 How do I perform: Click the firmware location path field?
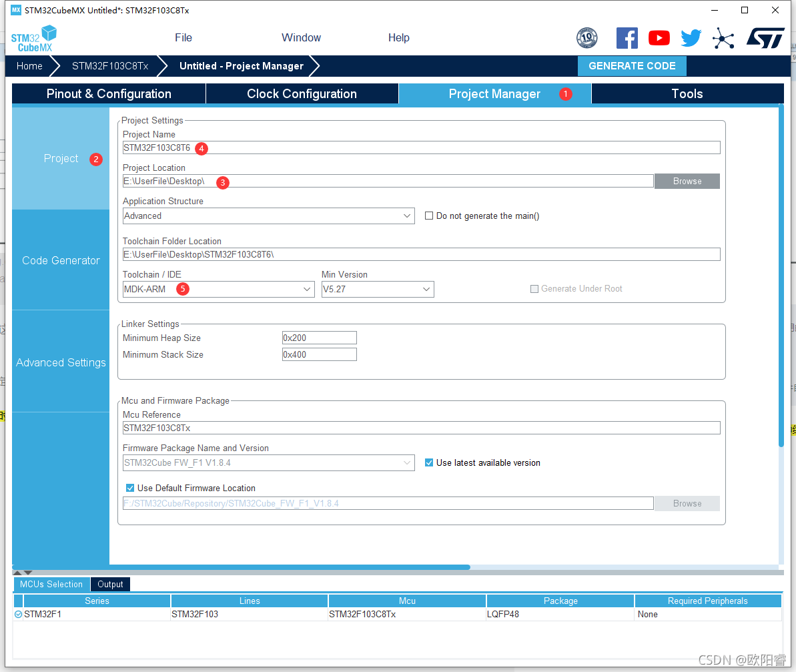click(388, 503)
